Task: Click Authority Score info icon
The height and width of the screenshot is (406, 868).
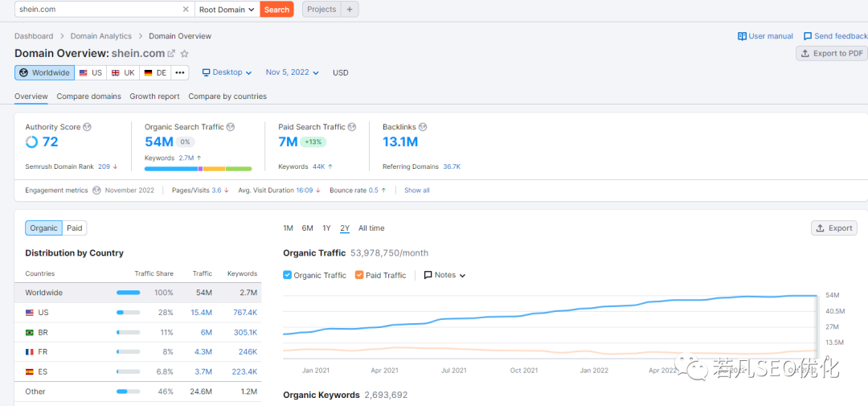Action: click(88, 127)
